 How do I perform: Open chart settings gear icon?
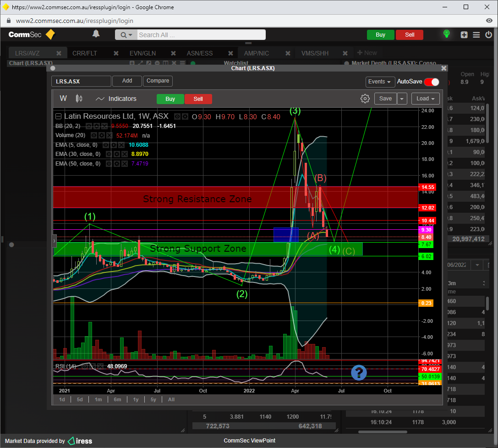tap(365, 99)
